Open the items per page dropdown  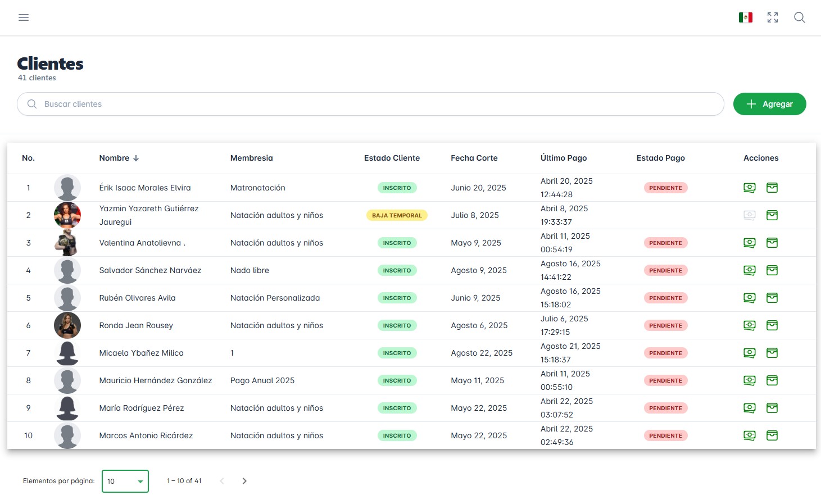point(125,481)
